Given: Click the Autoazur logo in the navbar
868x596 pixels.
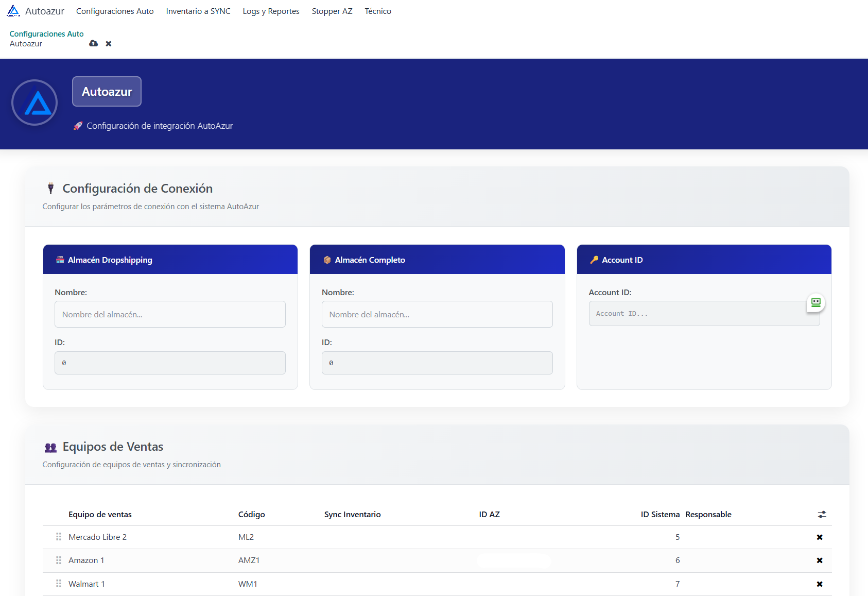Looking at the screenshot, I should (x=14, y=10).
